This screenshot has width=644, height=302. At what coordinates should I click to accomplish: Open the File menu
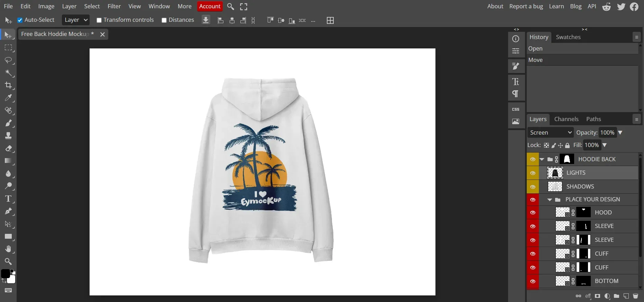coord(8,6)
